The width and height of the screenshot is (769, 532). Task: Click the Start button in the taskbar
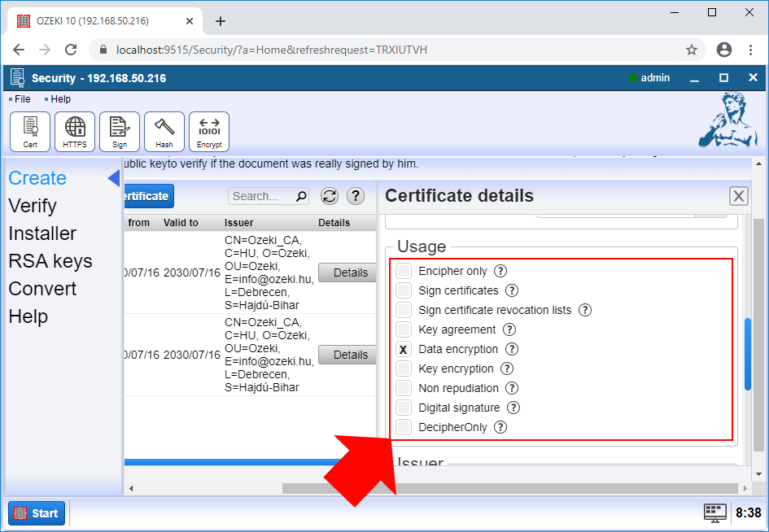(37, 513)
